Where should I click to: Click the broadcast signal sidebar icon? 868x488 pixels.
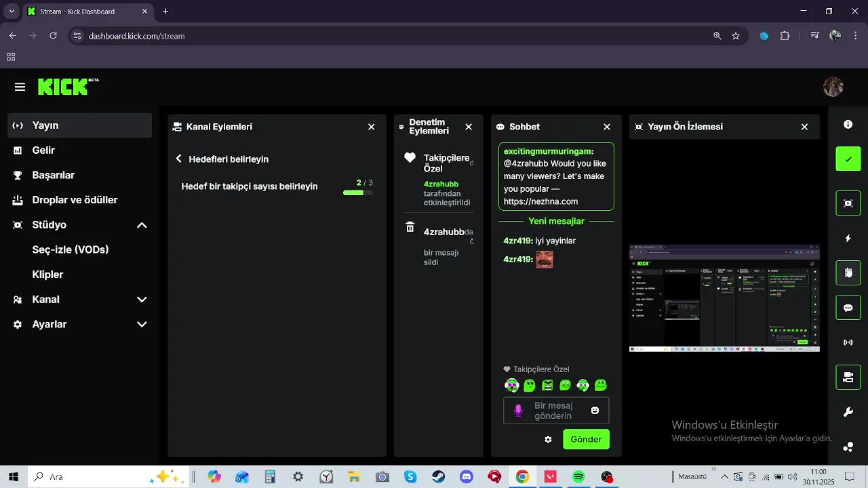(x=848, y=342)
